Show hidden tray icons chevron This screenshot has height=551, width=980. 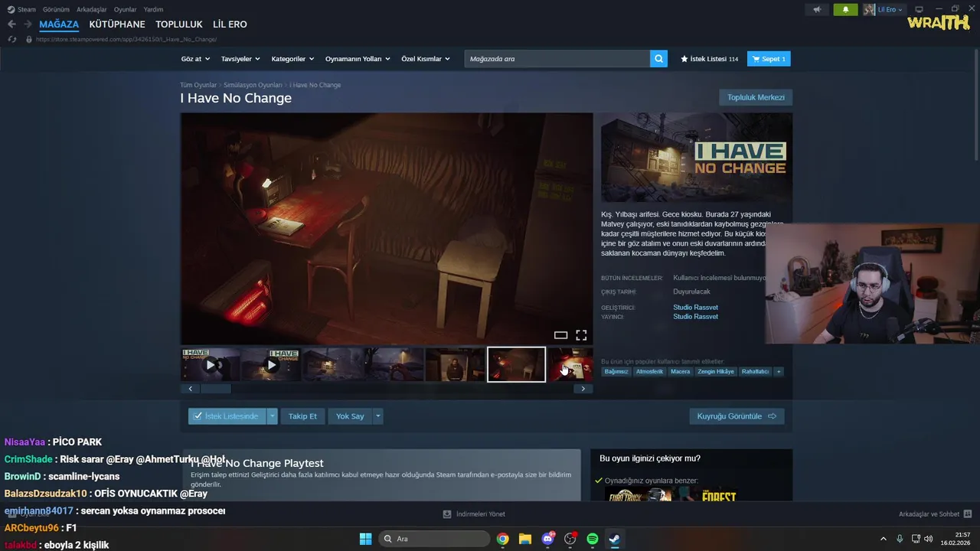[883, 539]
